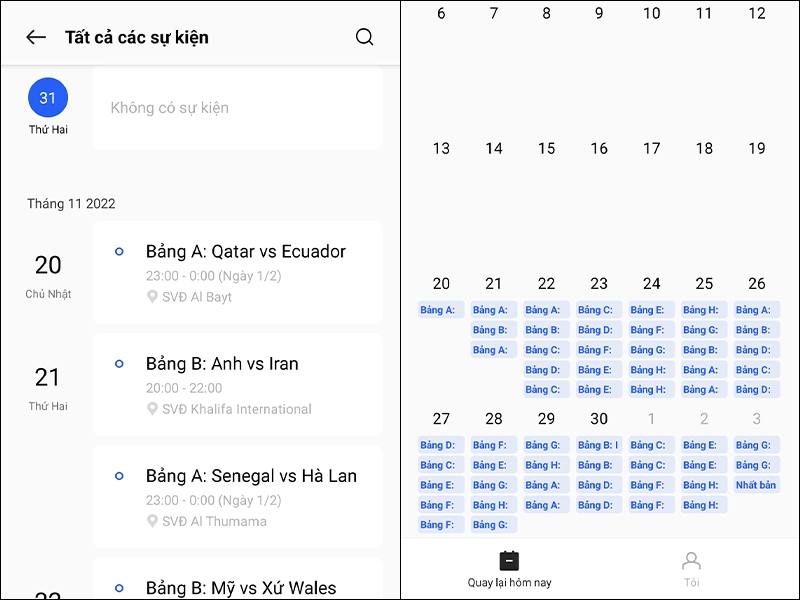Tap the location pin for SVĐ Khalifa International
The image size is (800, 600).
(152, 409)
